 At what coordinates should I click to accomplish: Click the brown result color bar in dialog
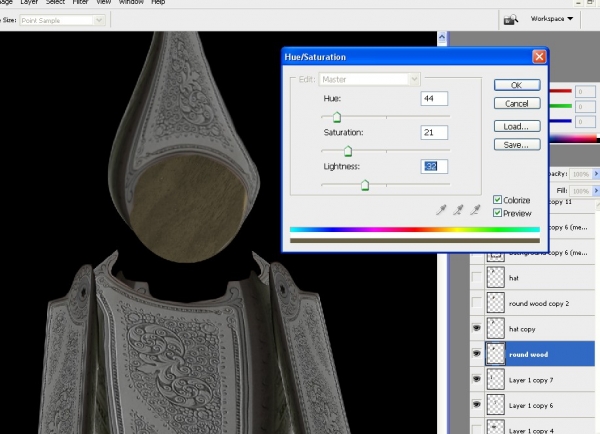click(x=415, y=241)
